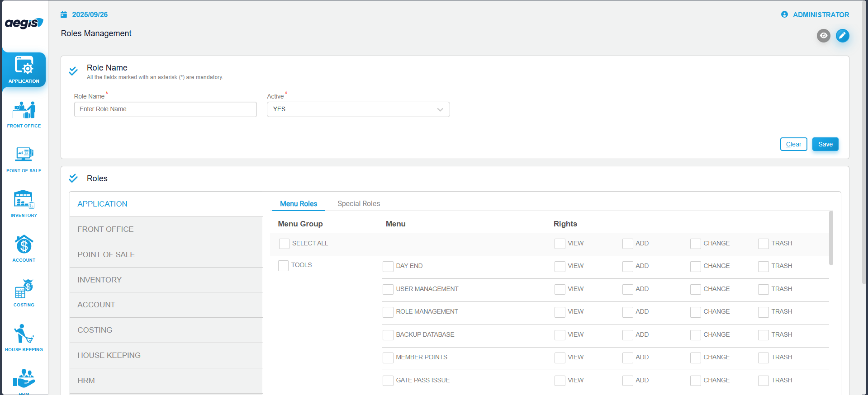Click the Clear button

coord(793,144)
